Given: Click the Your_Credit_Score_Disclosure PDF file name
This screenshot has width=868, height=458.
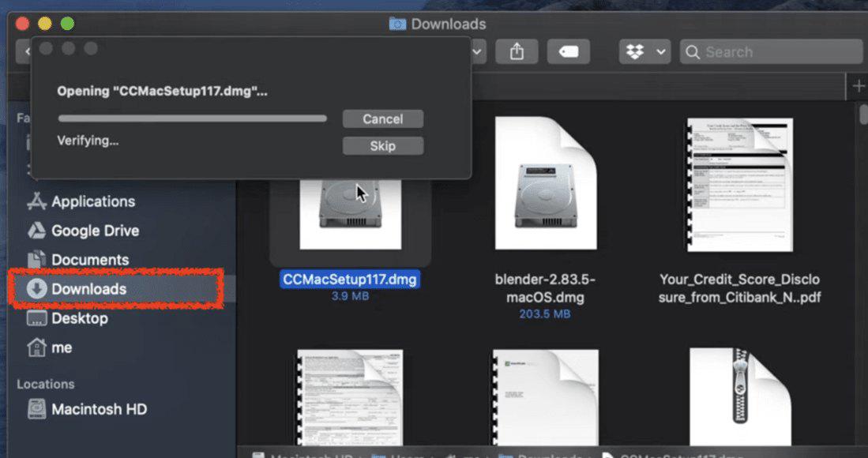Looking at the screenshot, I should coord(739,288).
